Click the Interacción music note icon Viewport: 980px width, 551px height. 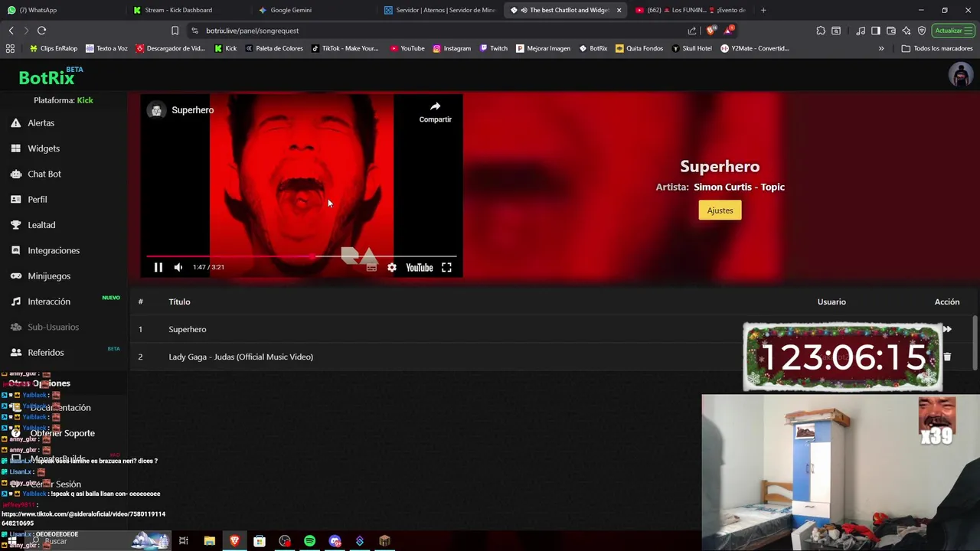point(16,302)
